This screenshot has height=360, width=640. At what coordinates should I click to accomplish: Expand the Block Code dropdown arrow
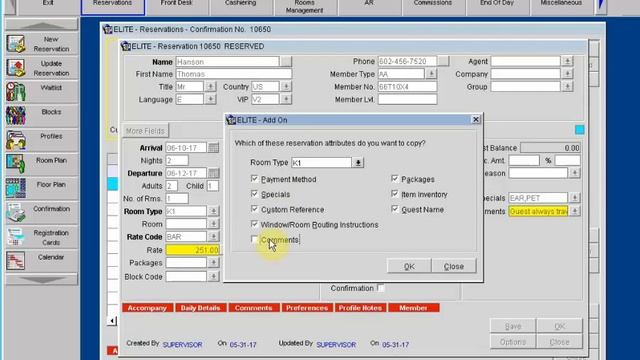(x=213, y=277)
